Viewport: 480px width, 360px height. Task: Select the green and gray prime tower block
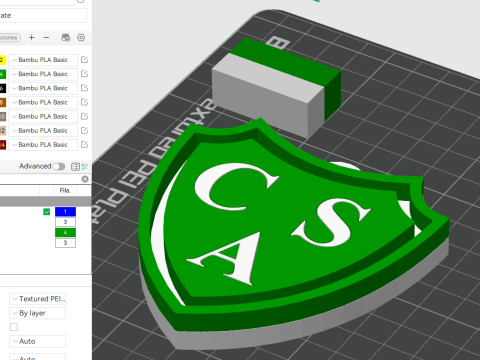(277, 87)
